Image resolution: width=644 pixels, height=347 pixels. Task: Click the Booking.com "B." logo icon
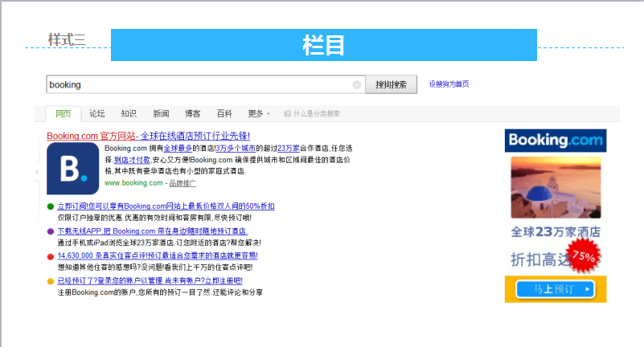72,169
